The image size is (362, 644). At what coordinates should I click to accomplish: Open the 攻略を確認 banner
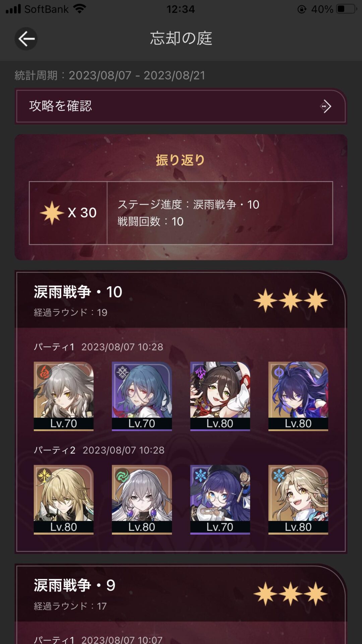pyautogui.click(x=181, y=106)
